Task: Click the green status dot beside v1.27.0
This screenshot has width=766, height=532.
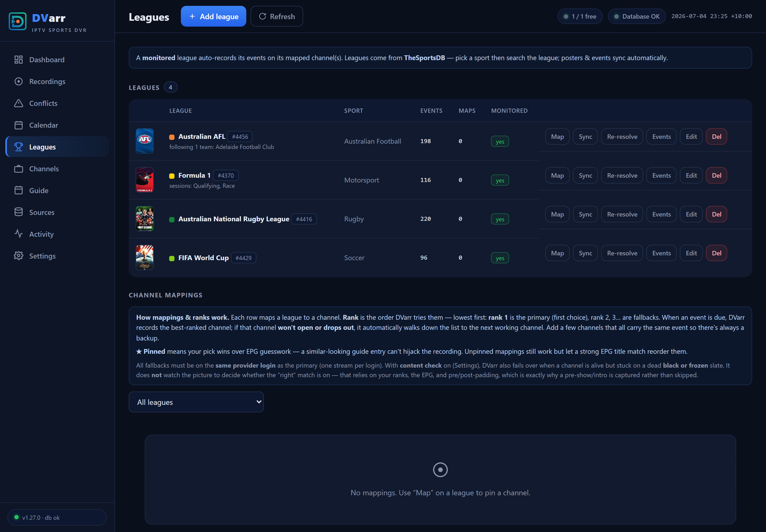Action: (16, 517)
